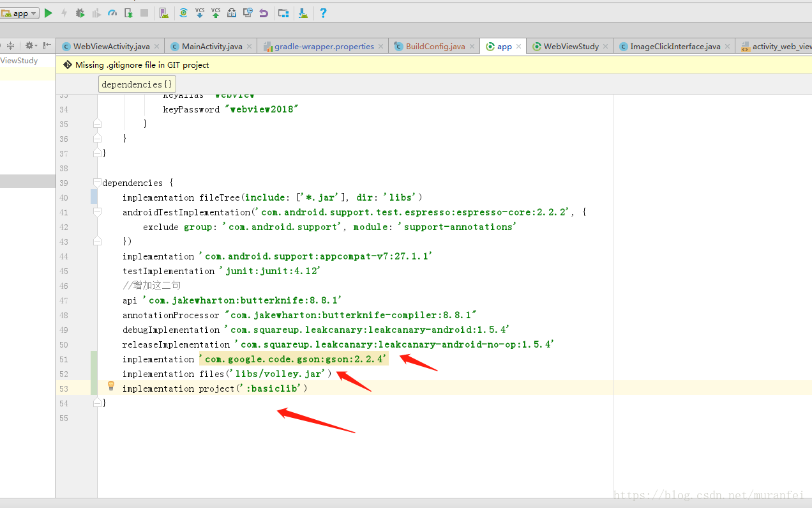Click the exclude group support-annotations line

pyautogui.click(x=329, y=227)
